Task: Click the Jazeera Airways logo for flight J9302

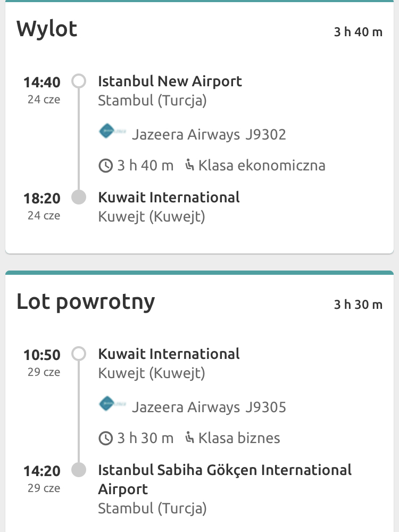Action: (x=112, y=131)
